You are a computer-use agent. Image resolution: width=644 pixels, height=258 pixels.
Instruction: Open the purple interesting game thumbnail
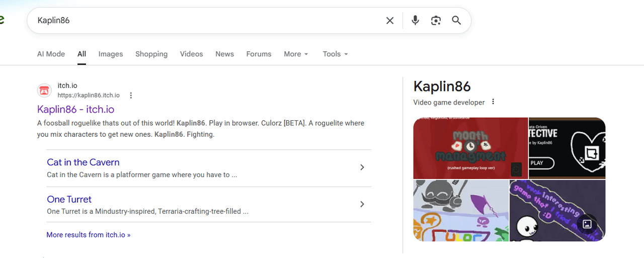(x=557, y=210)
